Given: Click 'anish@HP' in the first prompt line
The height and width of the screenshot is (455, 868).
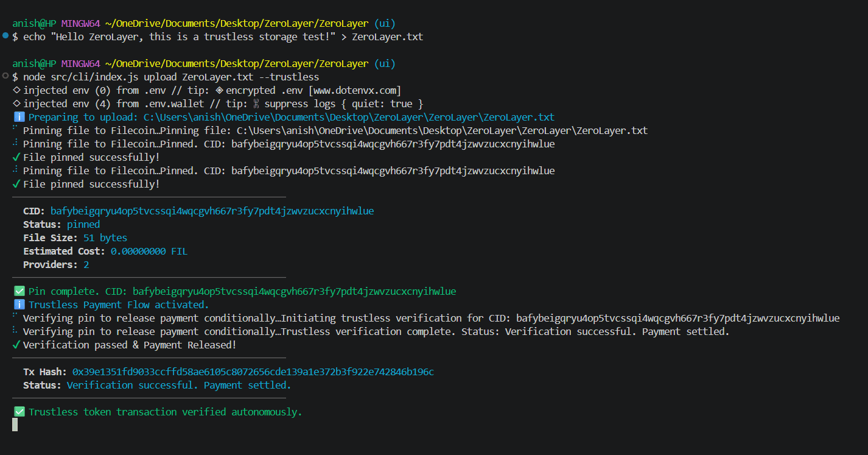Looking at the screenshot, I should tap(34, 23).
